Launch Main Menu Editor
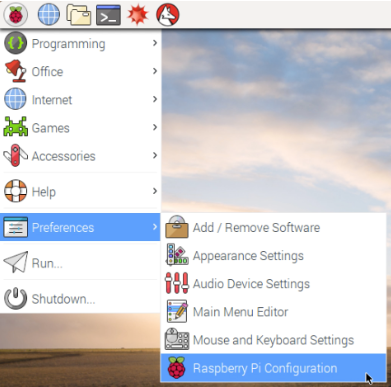The width and height of the screenshot is (391, 387). (273, 311)
